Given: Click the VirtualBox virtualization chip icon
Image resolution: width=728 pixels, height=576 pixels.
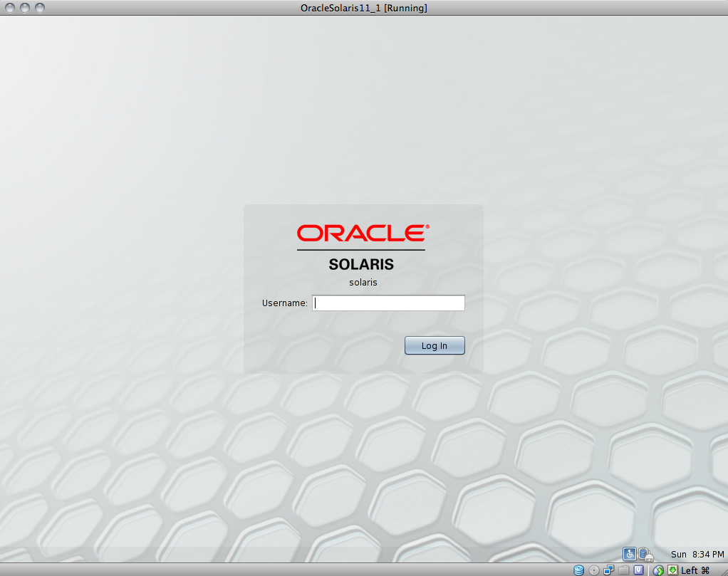Looking at the screenshot, I should 639,570.
